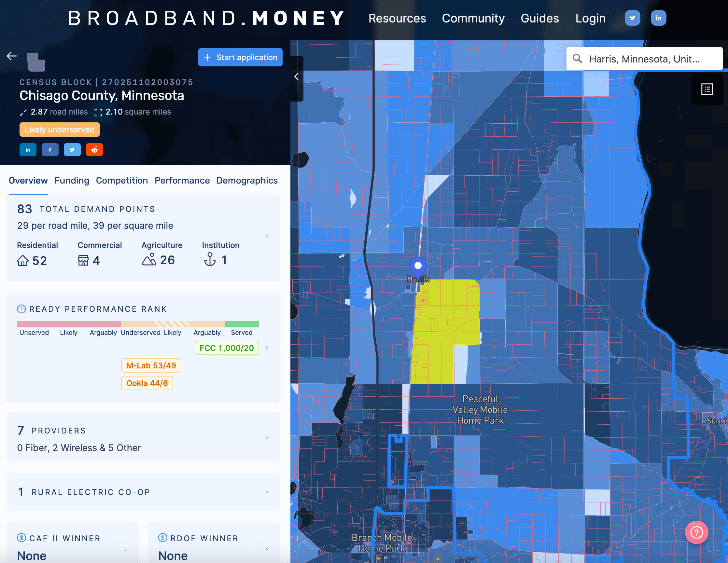This screenshot has height=563, width=728.
Task: Click the CAF II Winner dollar icon
Action: coord(21,538)
